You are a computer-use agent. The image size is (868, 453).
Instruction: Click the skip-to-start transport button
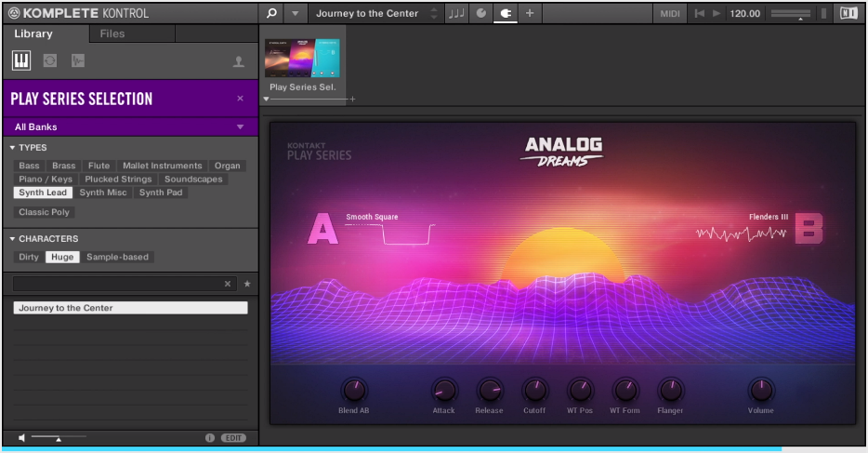coord(699,13)
